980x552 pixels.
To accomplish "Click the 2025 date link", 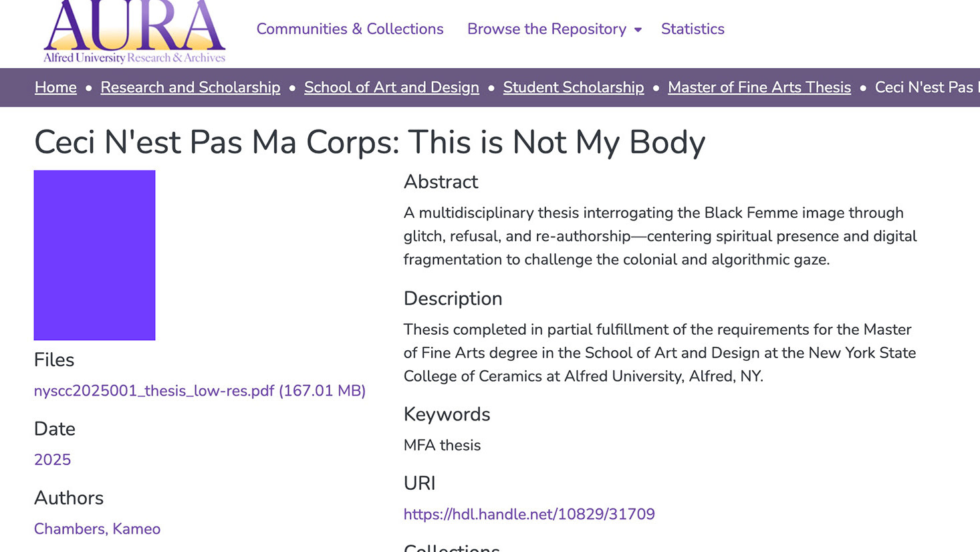I will pyautogui.click(x=52, y=460).
